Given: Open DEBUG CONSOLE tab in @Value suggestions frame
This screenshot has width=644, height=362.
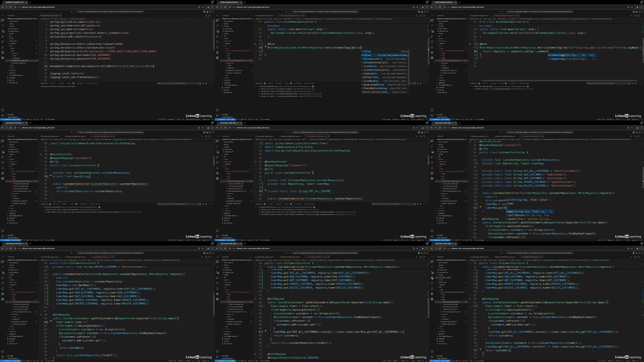Looking at the screenshot, I should point(309,83).
